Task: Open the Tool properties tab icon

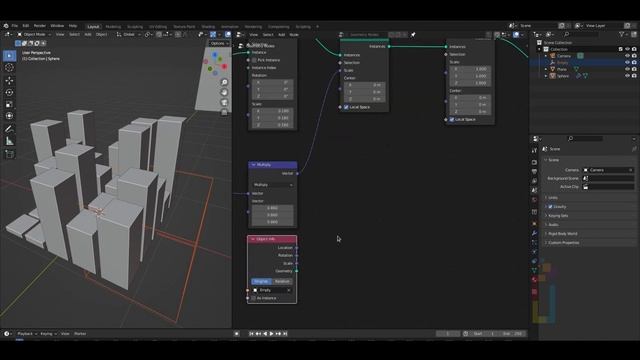Action: (x=534, y=150)
